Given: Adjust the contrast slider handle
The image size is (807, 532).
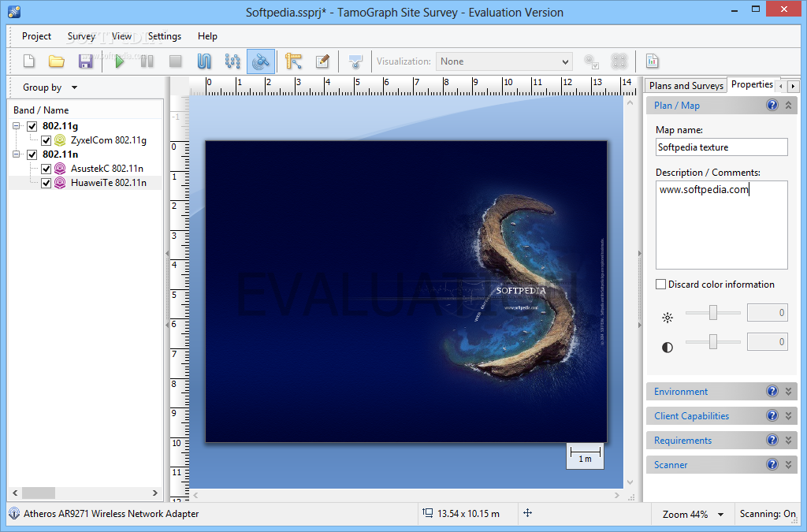Looking at the screenshot, I should pos(712,341).
